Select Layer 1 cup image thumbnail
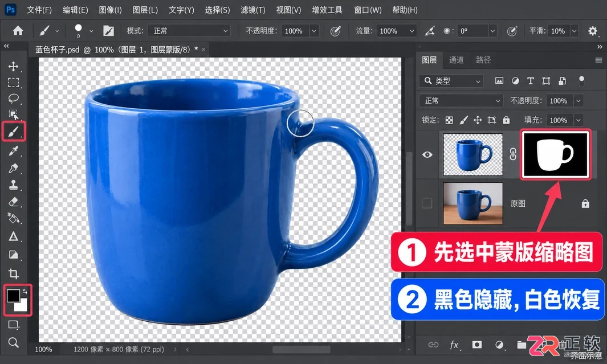607x364 pixels. [x=472, y=154]
